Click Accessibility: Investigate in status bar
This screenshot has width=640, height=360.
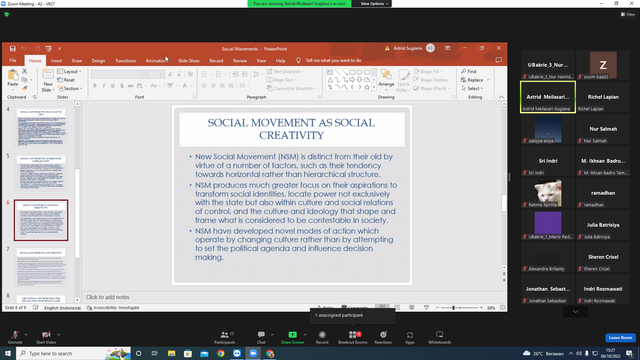tap(113, 308)
